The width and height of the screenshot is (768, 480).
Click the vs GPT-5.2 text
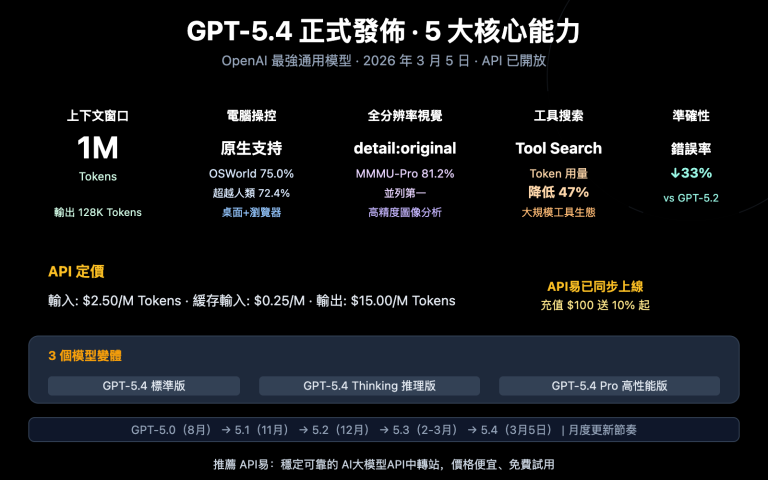point(691,198)
